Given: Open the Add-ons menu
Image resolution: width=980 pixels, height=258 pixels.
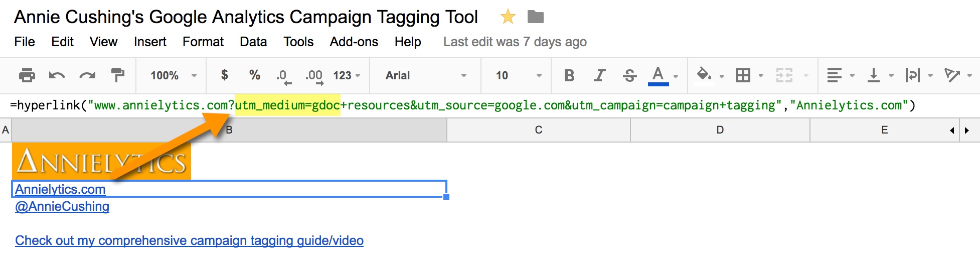Looking at the screenshot, I should click(354, 42).
